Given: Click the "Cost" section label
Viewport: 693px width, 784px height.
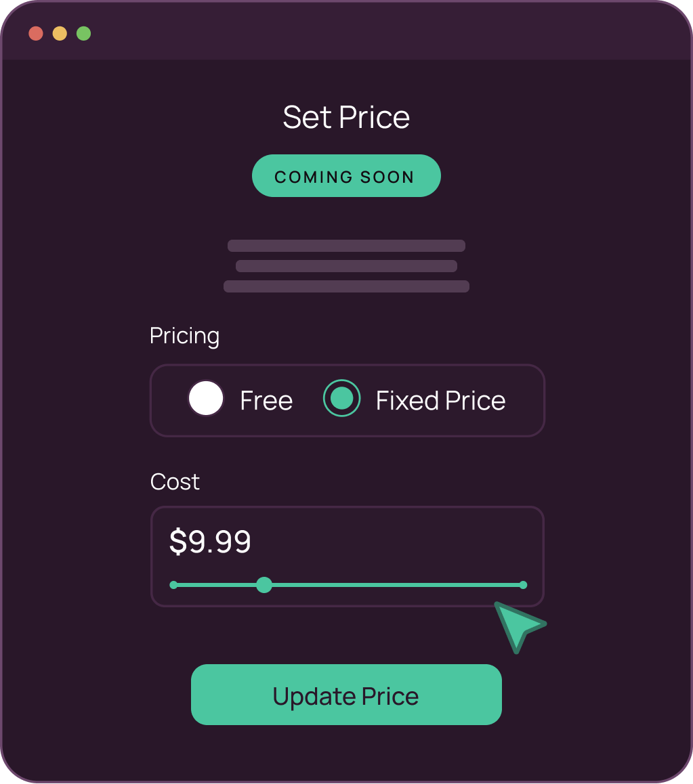Looking at the screenshot, I should click(x=175, y=481).
